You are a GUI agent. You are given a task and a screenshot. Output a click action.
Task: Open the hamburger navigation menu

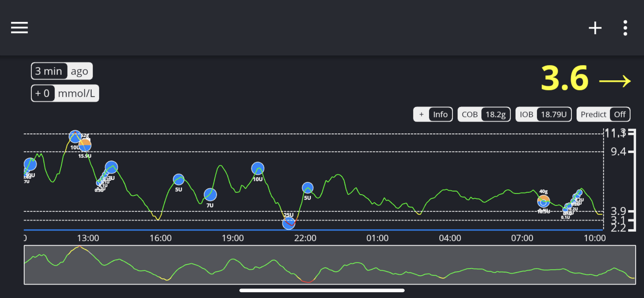[19, 28]
